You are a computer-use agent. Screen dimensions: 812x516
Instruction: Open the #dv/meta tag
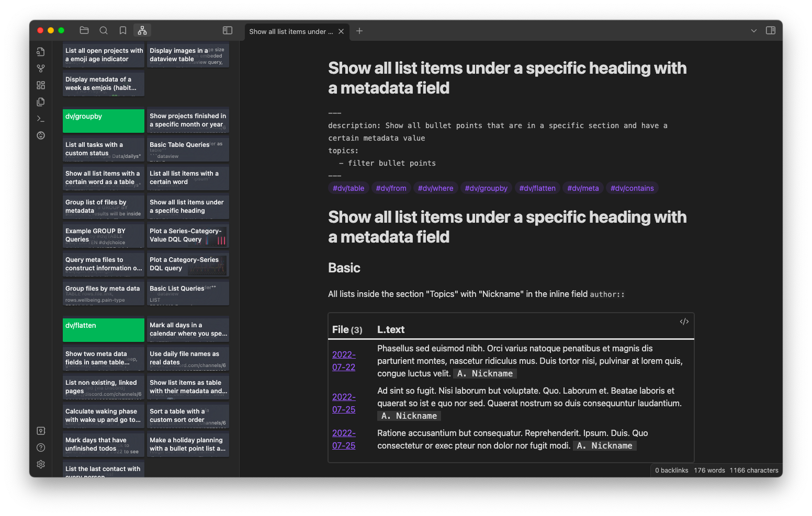point(583,188)
